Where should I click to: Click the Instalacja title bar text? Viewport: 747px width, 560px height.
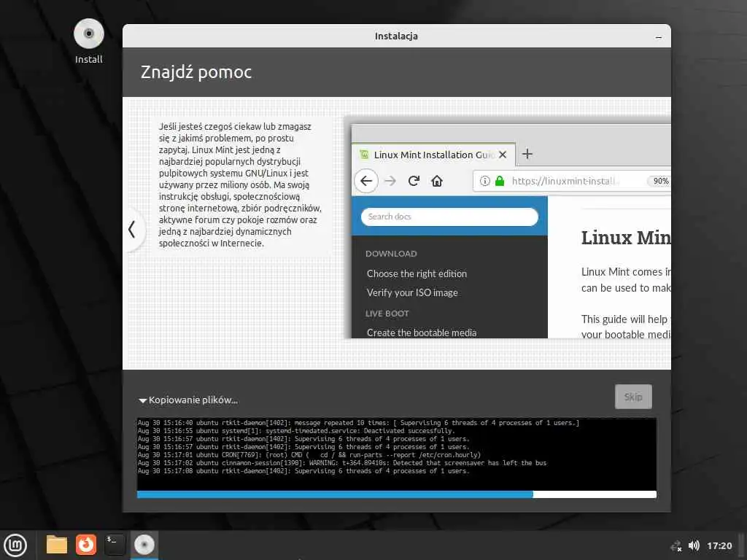pos(396,36)
